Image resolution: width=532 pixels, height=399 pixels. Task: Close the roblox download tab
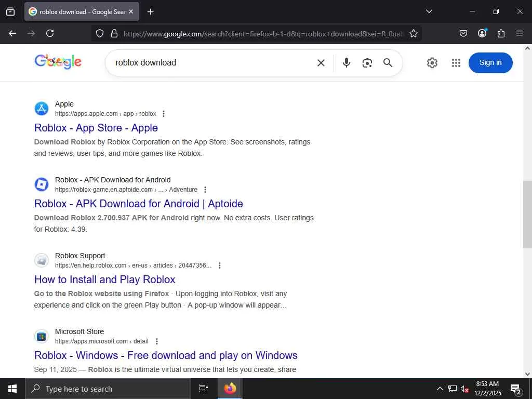pos(131,11)
